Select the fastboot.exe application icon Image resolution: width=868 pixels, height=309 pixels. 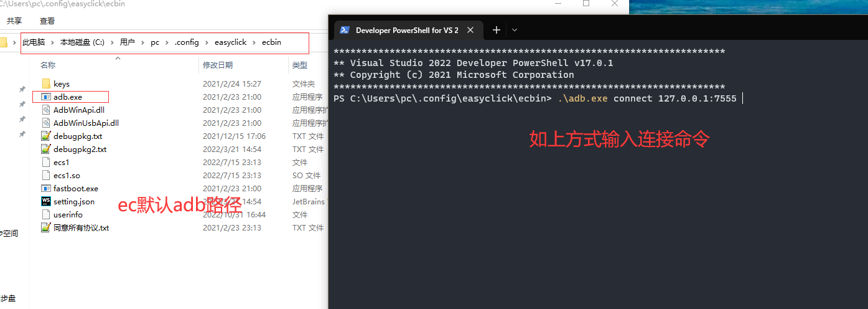coord(46,188)
